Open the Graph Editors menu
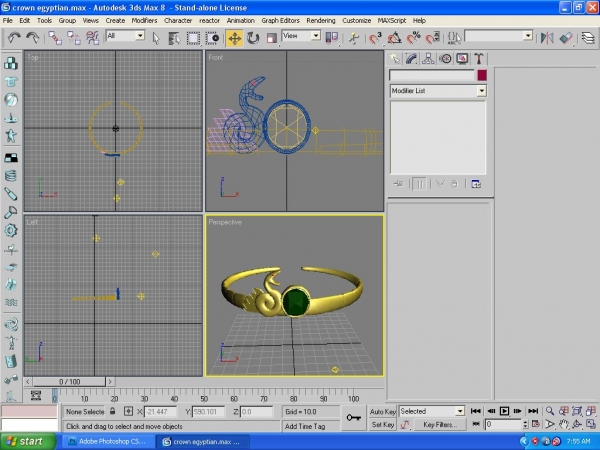This screenshot has height=450, width=600. coord(280,21)
